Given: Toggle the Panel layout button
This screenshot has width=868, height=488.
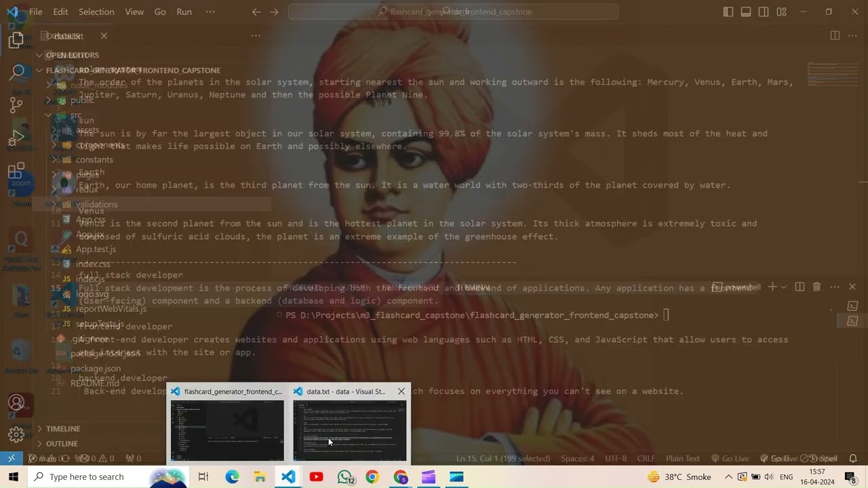Looking at the screenshot, I should (746, 12).
